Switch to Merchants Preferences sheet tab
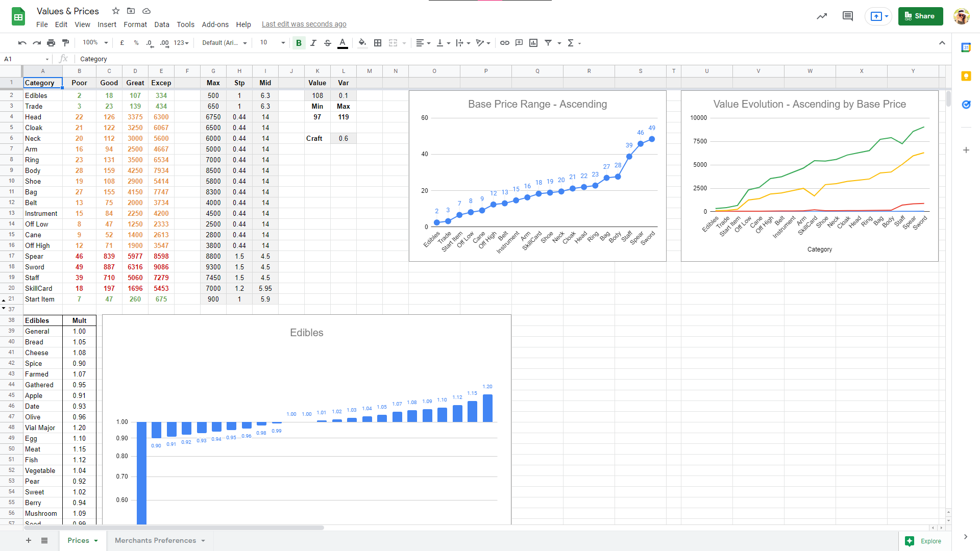This screenshot has width=980, height=551. (x=155, y=540)
